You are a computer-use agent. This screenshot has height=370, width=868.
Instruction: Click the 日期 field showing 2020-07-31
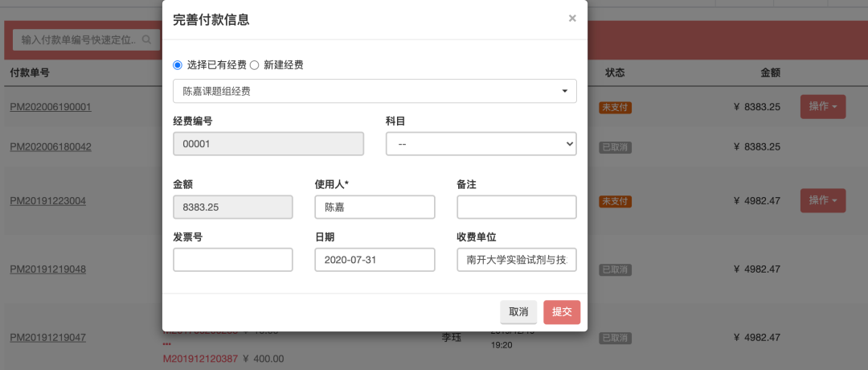[x=375, y=260]
